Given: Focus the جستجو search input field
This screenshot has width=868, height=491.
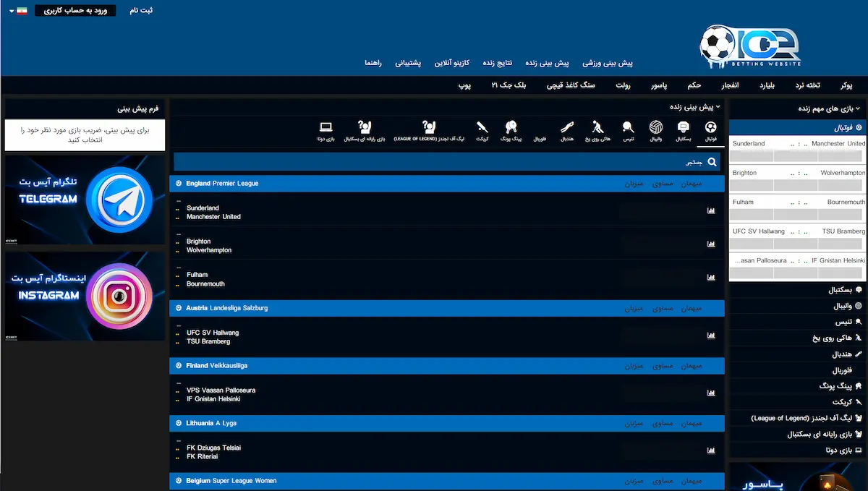Looking at the screenshot, I should coord(447,163).
